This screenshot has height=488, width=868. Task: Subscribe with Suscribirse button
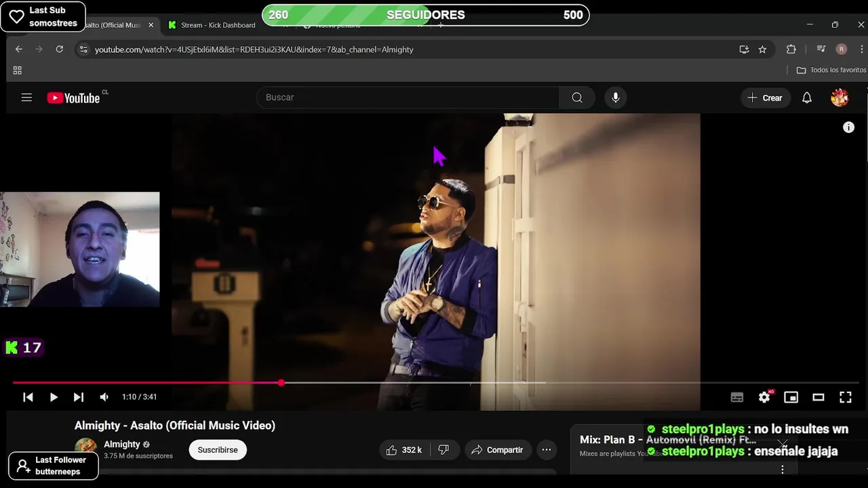pos(218,450)
